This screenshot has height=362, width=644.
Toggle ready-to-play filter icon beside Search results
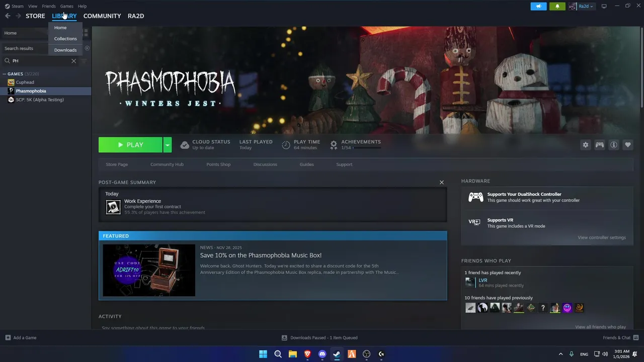coord(87,48)
